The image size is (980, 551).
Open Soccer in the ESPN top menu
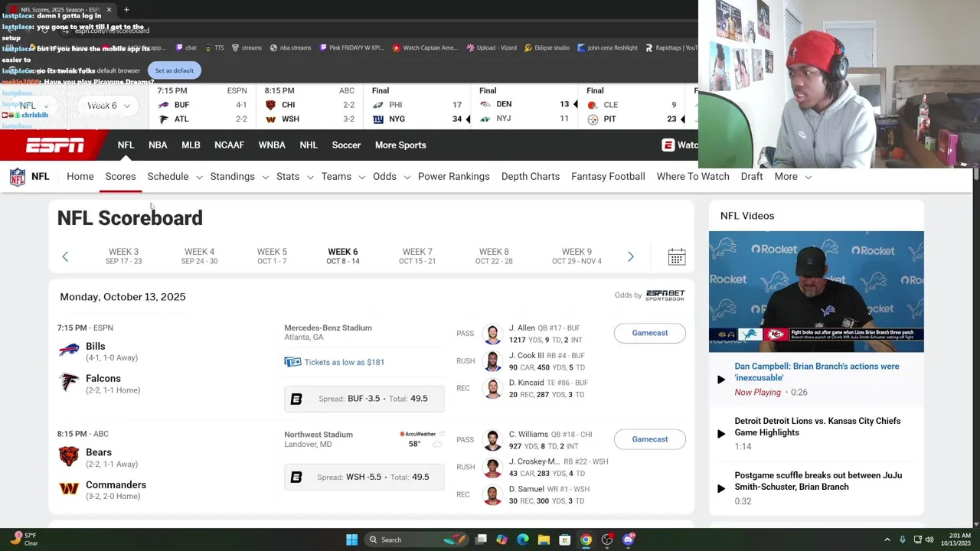[346, 145]
